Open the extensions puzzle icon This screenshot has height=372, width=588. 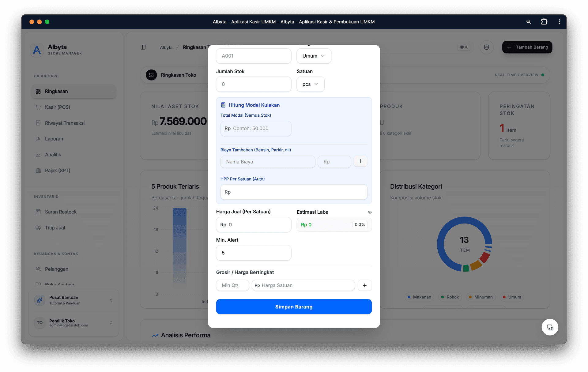[544, 22]
